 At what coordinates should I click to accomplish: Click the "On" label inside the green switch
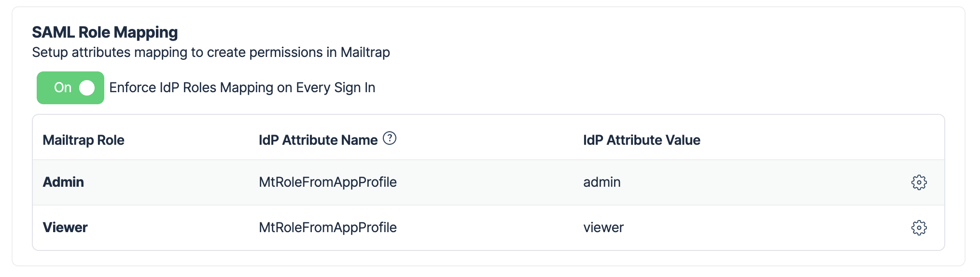pyautogui.click(x=63, y=88)
